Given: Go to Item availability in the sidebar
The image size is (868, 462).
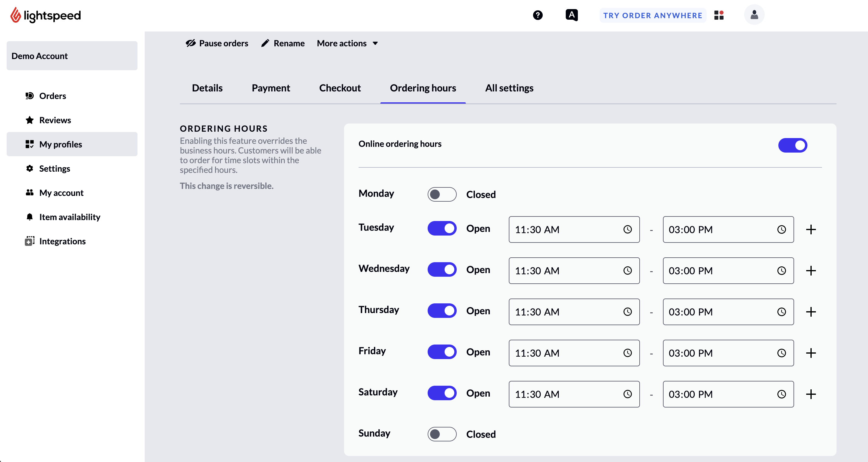Looking at the screenshot, I should [x=72, y=217].
